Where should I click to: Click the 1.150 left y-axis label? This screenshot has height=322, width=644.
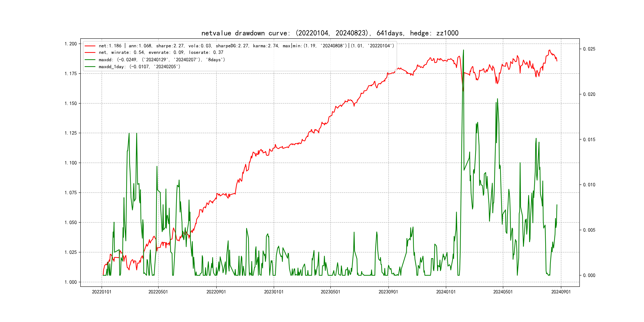[x=71, y=104]
